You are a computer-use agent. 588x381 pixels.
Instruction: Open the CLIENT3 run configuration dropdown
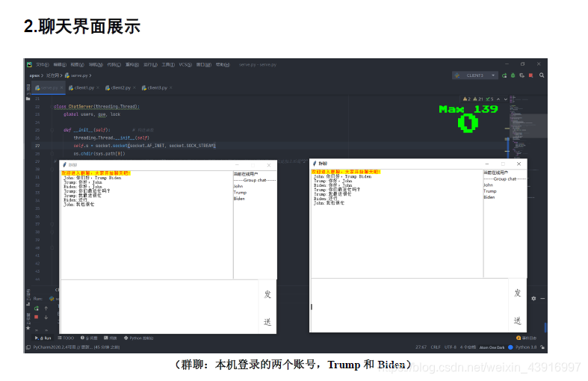[475, 75]
